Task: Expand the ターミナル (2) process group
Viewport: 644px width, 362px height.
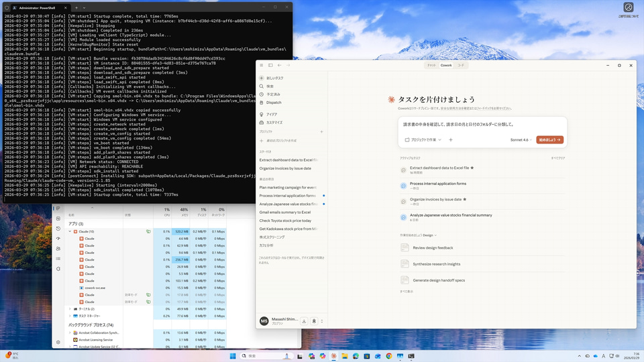Action: [x=70, y=309]
